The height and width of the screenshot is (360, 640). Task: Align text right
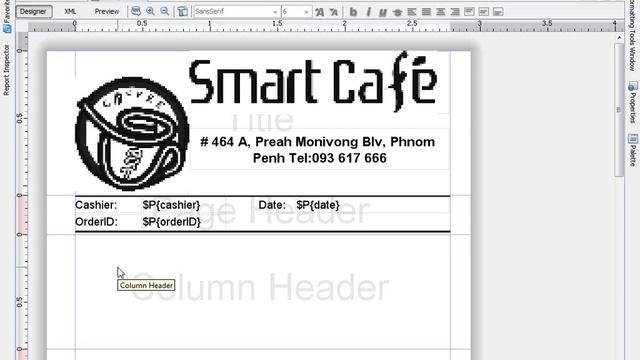[x=455, y=12]
